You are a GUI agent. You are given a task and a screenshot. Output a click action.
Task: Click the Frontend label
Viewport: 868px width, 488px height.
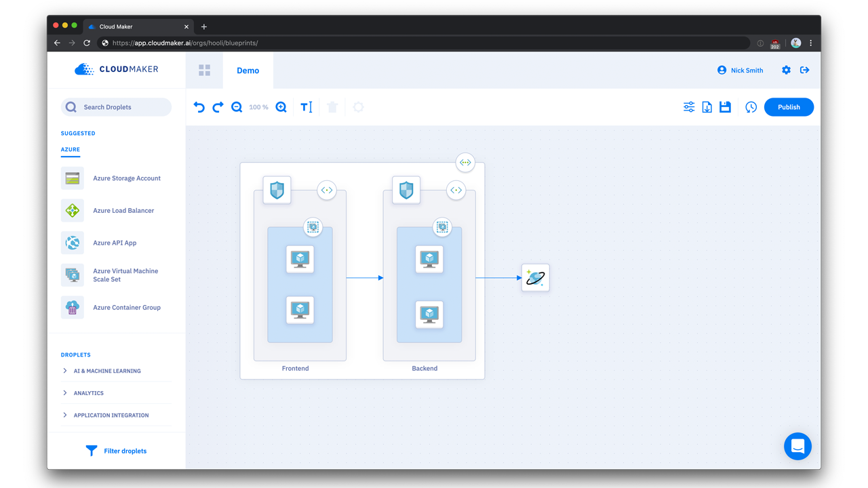click(295, 369)
